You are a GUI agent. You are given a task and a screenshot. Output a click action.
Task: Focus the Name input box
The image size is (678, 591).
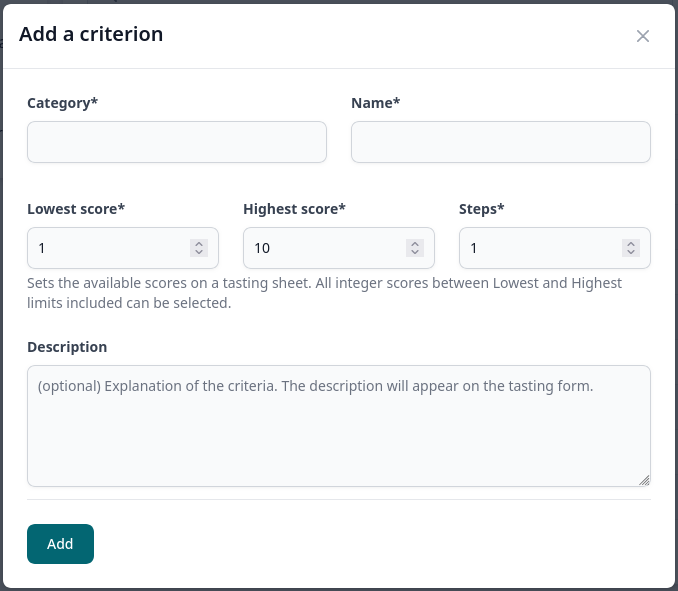pyautogui.click(x=501, y=142)
